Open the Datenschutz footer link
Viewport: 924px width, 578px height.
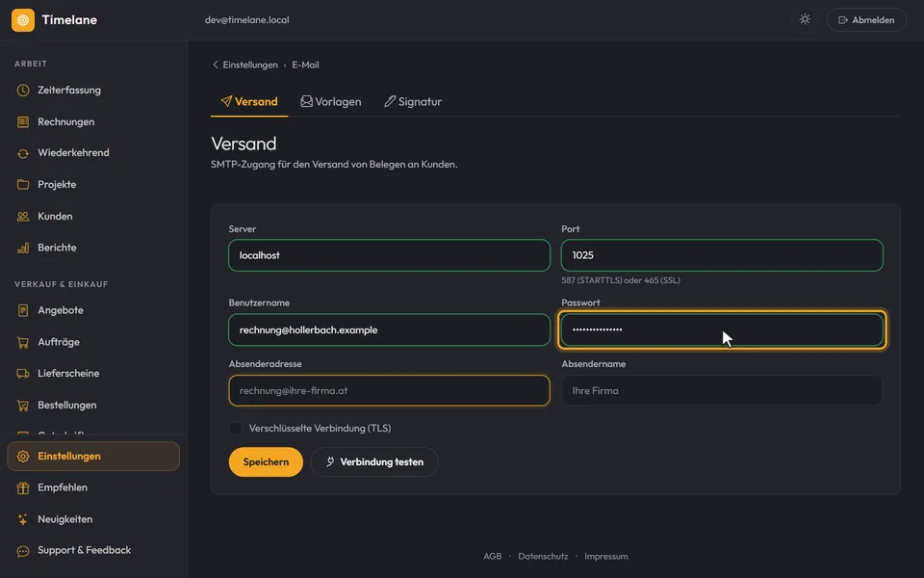tap(543, 556)
